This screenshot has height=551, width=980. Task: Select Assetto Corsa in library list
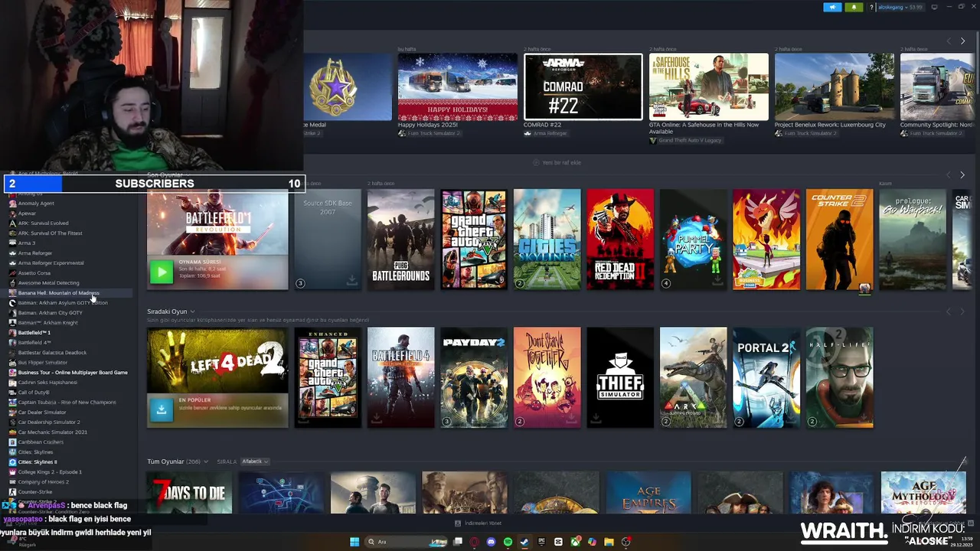pos(34,273)
